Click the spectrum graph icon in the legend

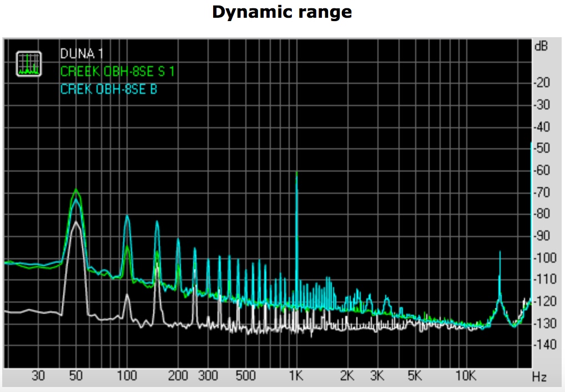point(29,63)
